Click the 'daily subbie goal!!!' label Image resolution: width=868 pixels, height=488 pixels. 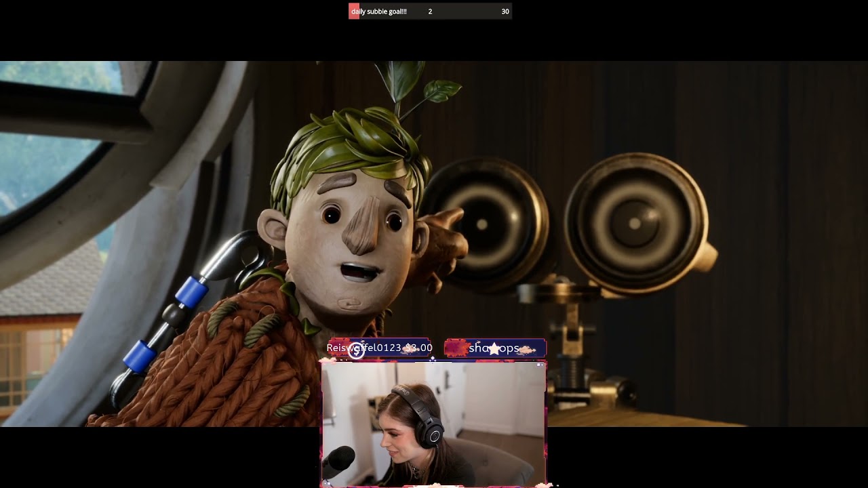tap(379, 12)
